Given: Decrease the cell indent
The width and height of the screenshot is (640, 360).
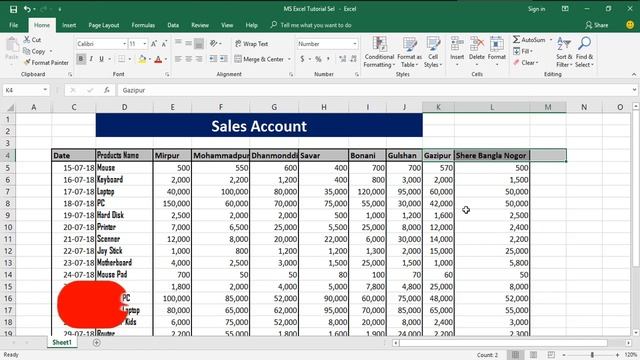Looking at the screenshot, I should [x=213, y=59].
